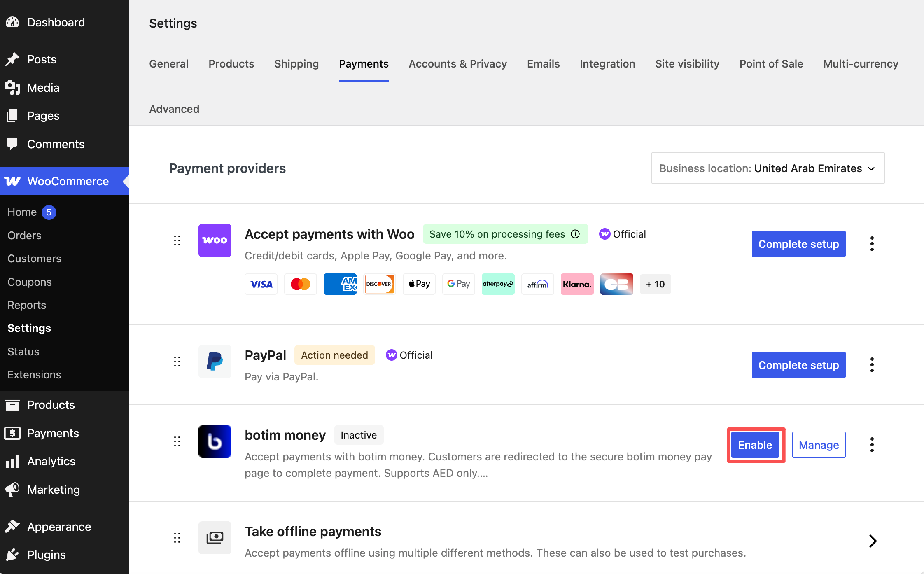Click the Mastercard logo
This screenshot has width=924, height=574.
point(301,284)
